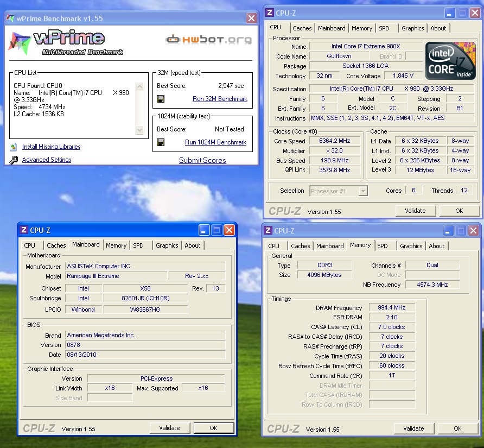Viewport: 484px width, 448px height.
Task: Click Z icon in CPU tab window title
Action: [270, 12]
